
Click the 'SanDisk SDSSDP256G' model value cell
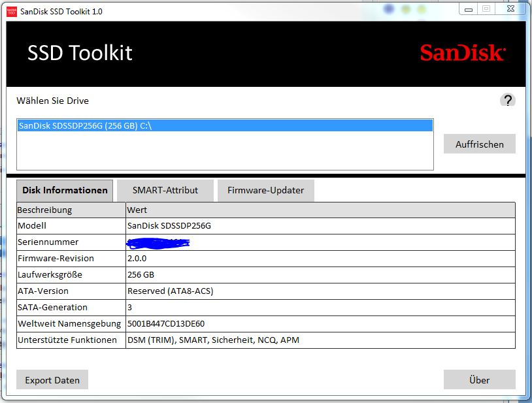(320, 226)
